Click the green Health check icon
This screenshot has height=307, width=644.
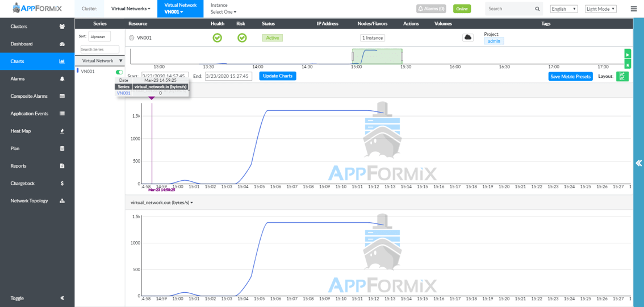click(218, 38)
